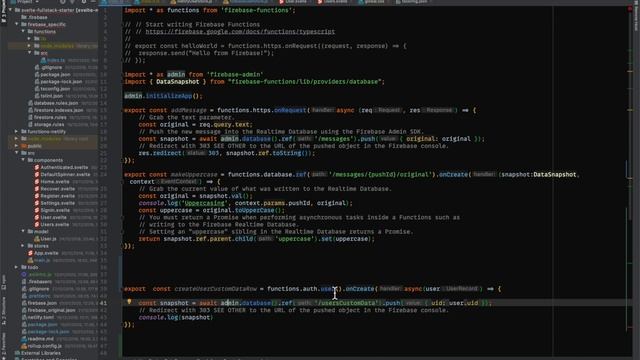Click the JS file icon beside User.js
Image resolution: width=640 pixels, height=360 pixels.
click(x=37, y=239)
